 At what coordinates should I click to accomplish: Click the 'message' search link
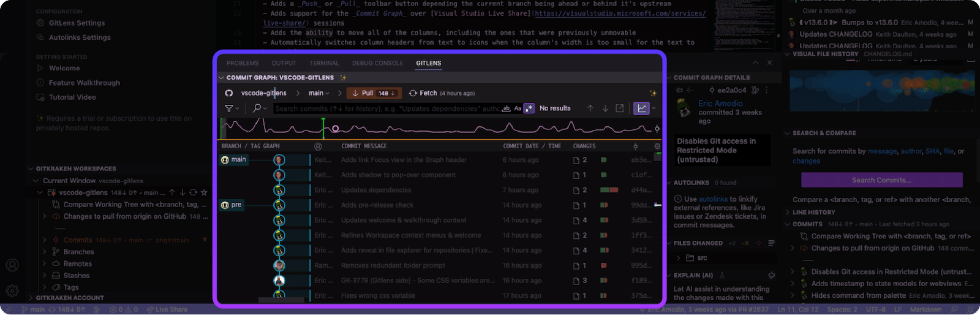point(883,151)
